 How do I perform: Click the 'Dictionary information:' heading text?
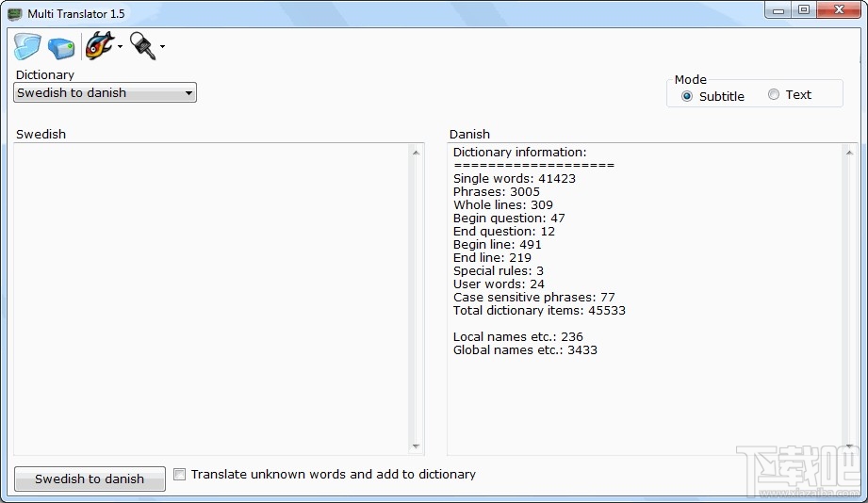[519, 153]
